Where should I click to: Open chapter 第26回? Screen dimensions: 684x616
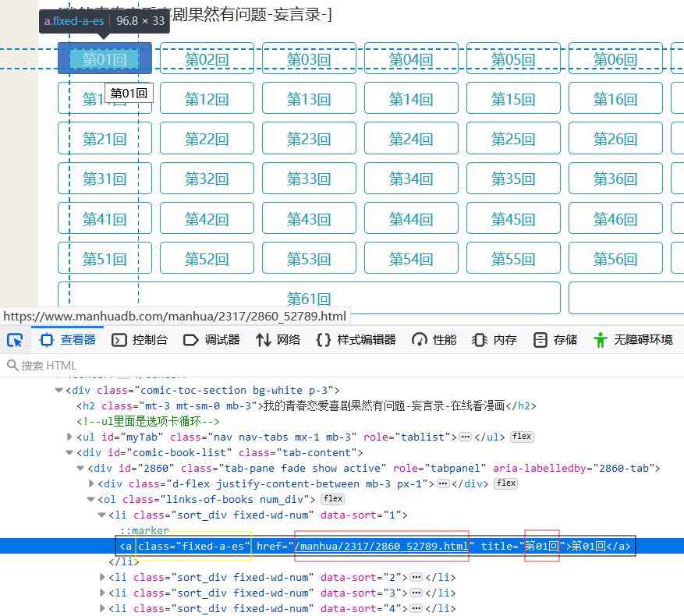point(615,138)
